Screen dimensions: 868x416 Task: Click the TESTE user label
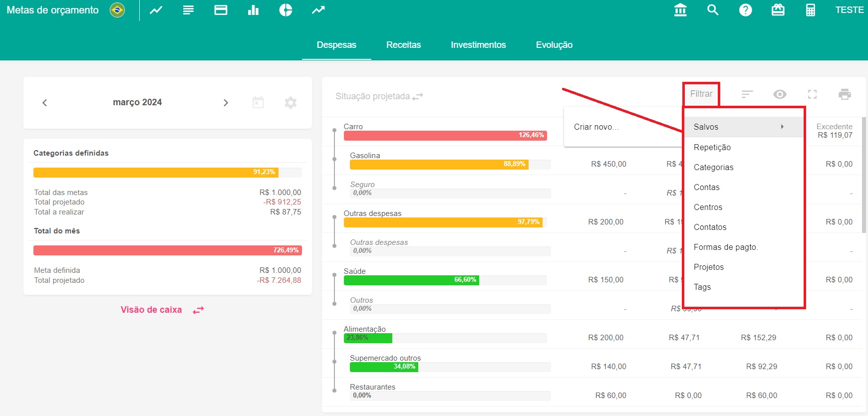point(849,10)
